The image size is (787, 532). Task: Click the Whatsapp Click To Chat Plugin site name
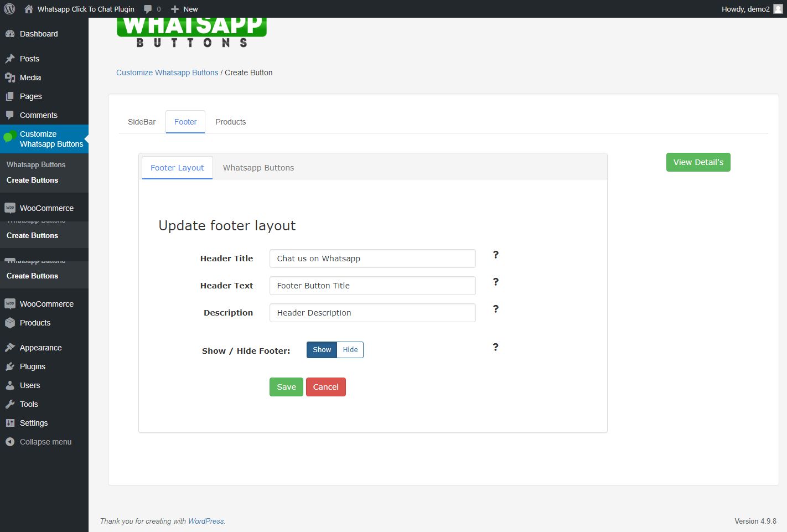(86, 9)
